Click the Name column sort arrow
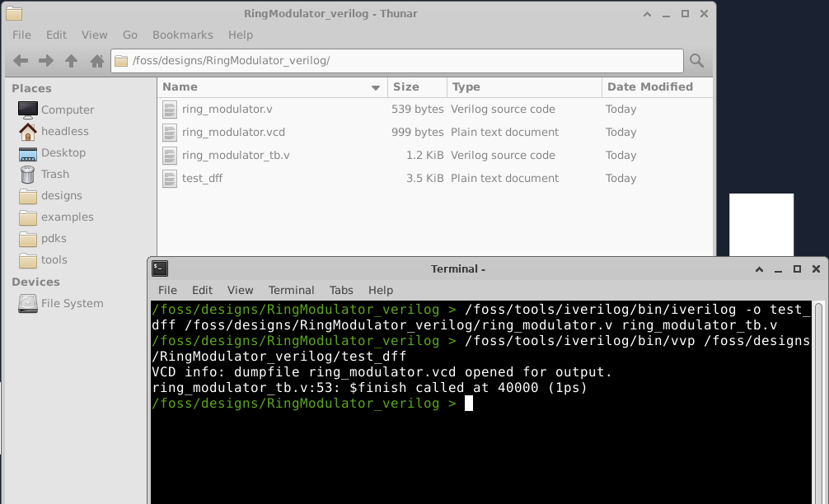 point(376,87)
